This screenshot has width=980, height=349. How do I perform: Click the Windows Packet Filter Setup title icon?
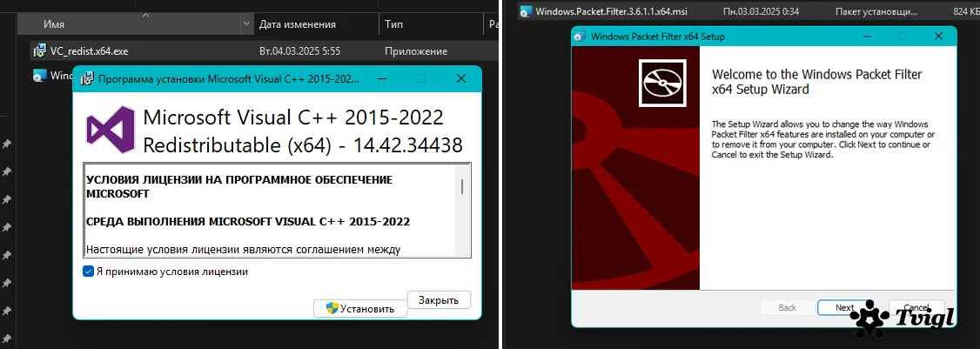coord(581,37)
